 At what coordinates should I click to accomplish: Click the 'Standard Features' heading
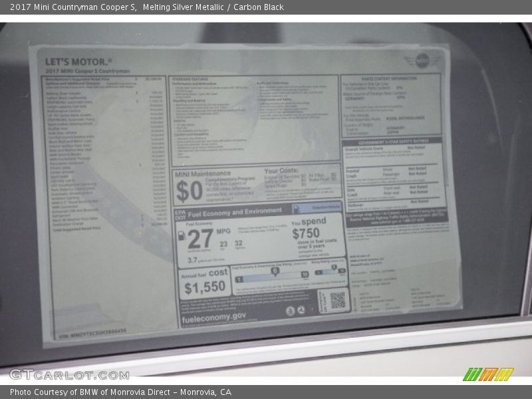tap(190, 79)
